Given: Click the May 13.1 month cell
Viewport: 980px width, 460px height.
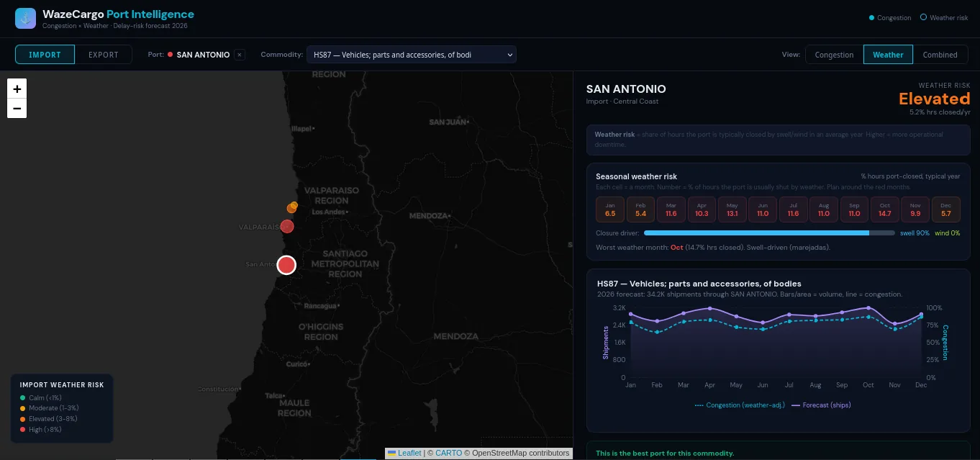Looking at the screenshot, I should (x=732, y=209).
